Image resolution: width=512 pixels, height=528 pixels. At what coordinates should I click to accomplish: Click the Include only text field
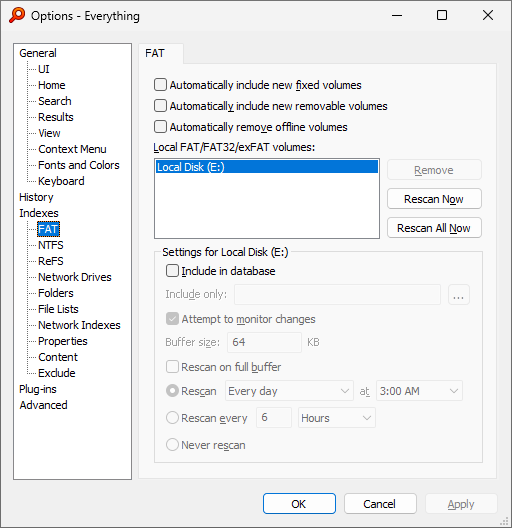(x=338, y=294)
